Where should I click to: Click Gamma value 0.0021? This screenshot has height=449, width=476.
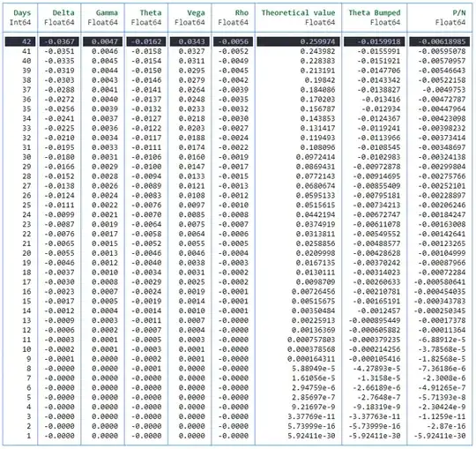click(105, 214)
